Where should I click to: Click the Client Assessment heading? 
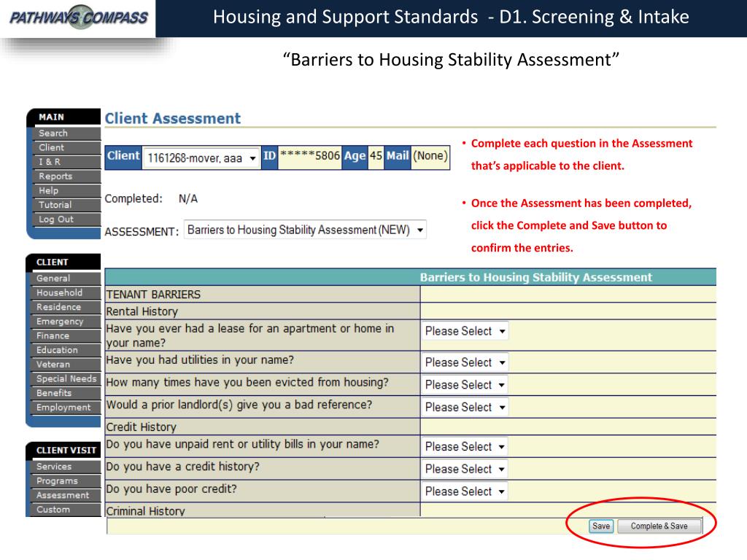(172, 118)
